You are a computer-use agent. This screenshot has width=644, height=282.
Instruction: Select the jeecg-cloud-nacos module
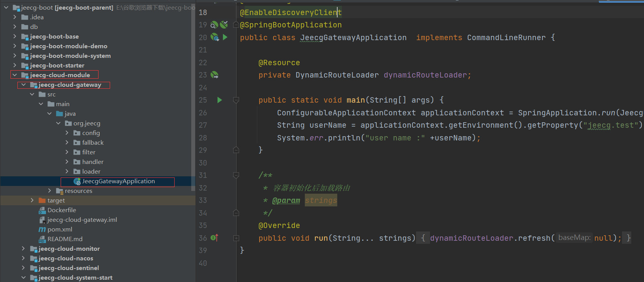66,258
